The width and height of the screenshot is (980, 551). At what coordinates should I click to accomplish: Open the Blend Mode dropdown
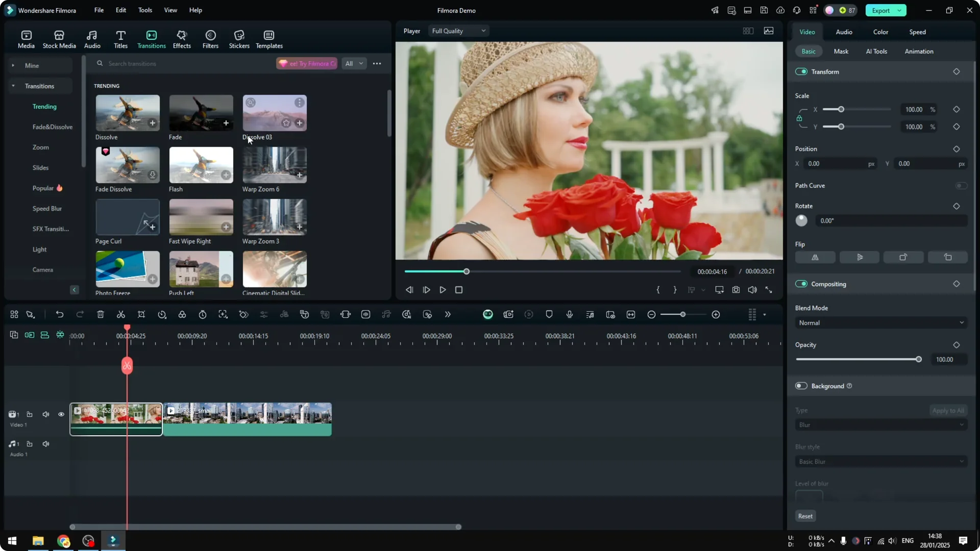click(x=880, y=322)
